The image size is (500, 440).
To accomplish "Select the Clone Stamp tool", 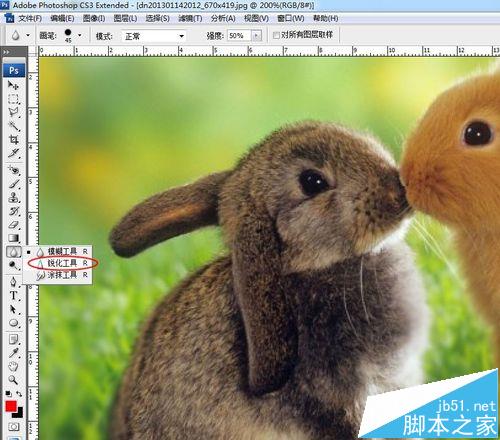I will [13, 197].
